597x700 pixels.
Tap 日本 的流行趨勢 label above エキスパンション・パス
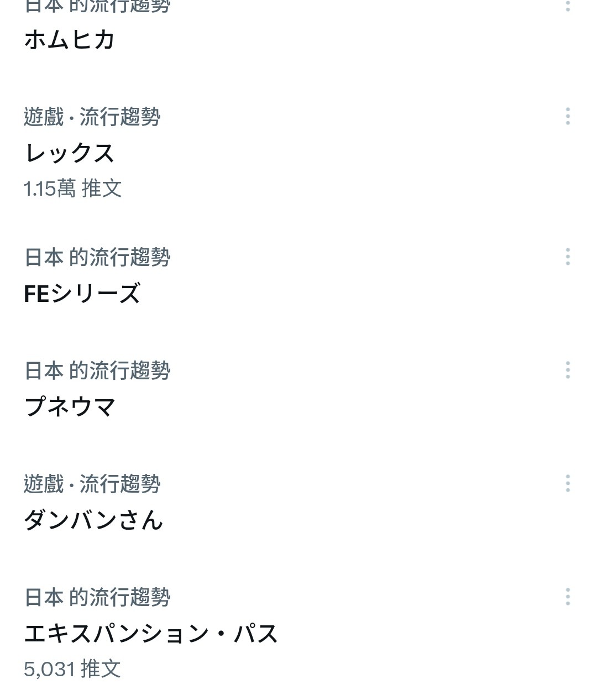[97, 597]
